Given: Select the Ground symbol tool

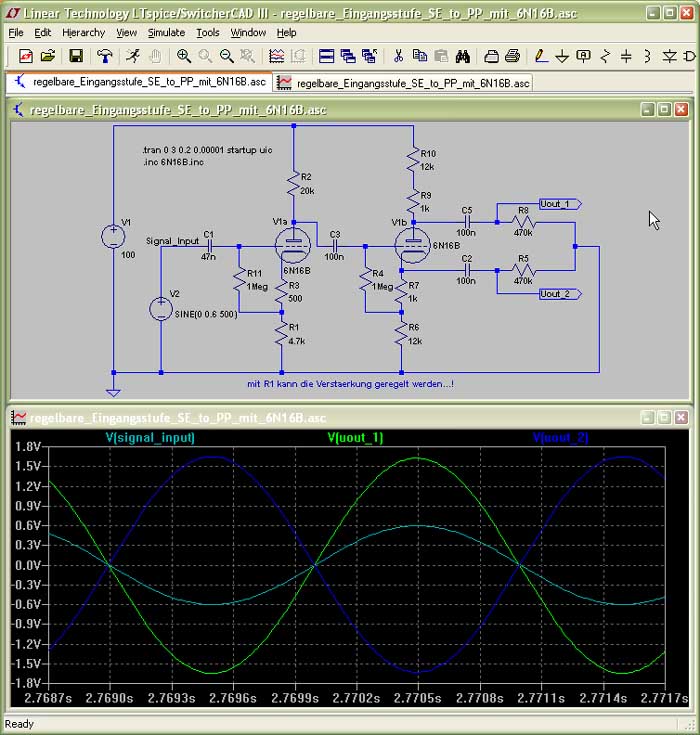Looking at the screenshot, I should coord(562,56).
